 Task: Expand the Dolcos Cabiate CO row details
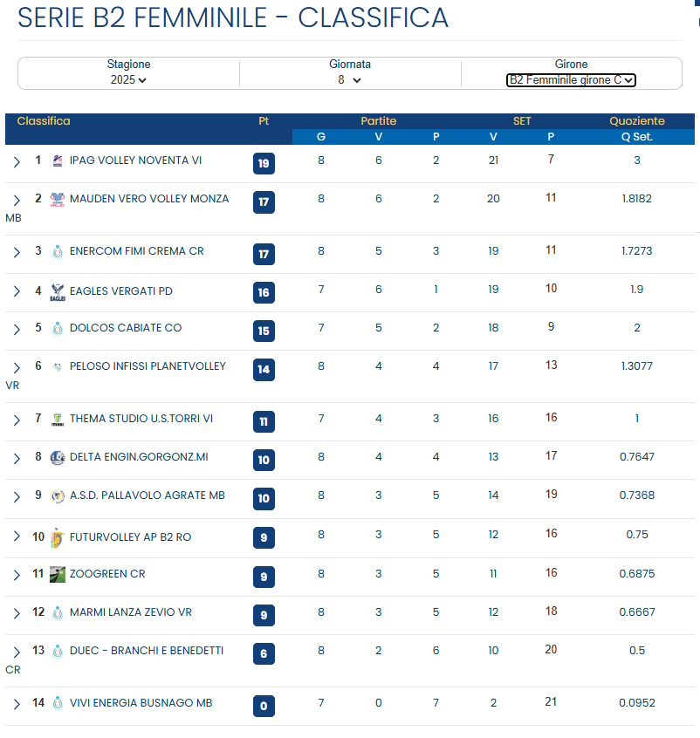click(x=17, y=329)
